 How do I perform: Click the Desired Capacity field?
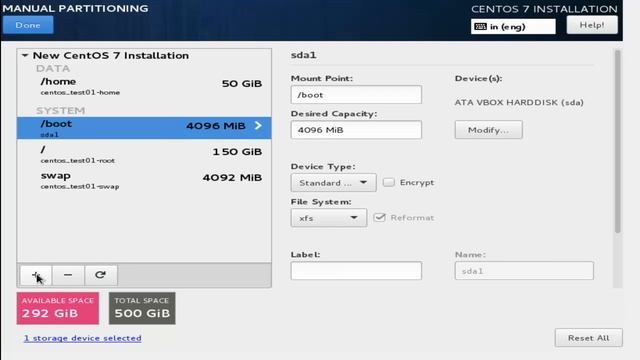[x=356, y=130]
